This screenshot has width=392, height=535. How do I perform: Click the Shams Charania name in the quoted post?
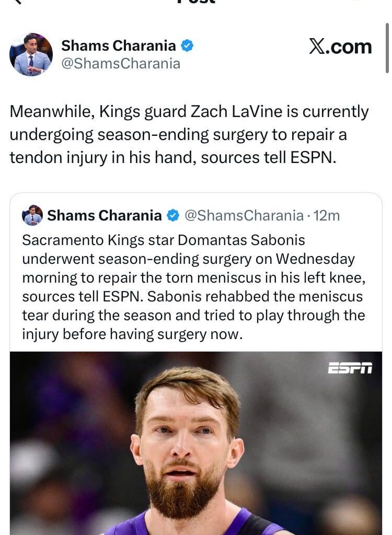(105, 215)
